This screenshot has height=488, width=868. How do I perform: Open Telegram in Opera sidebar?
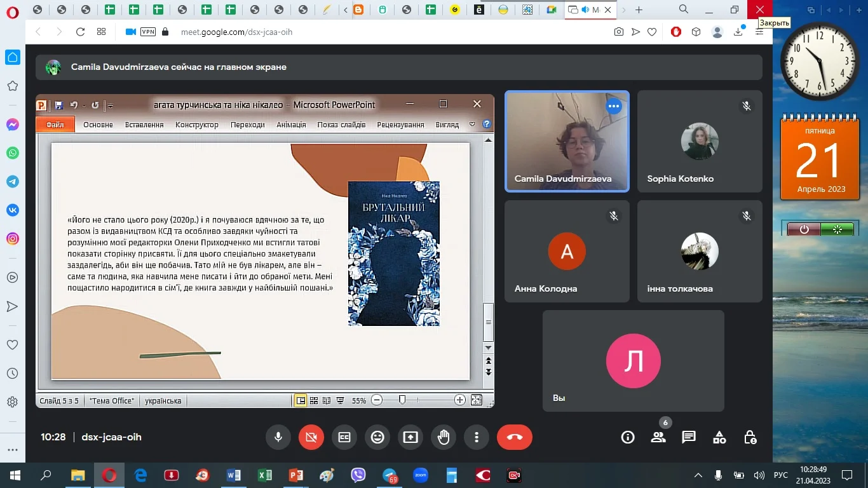click(x=12, y=182)
